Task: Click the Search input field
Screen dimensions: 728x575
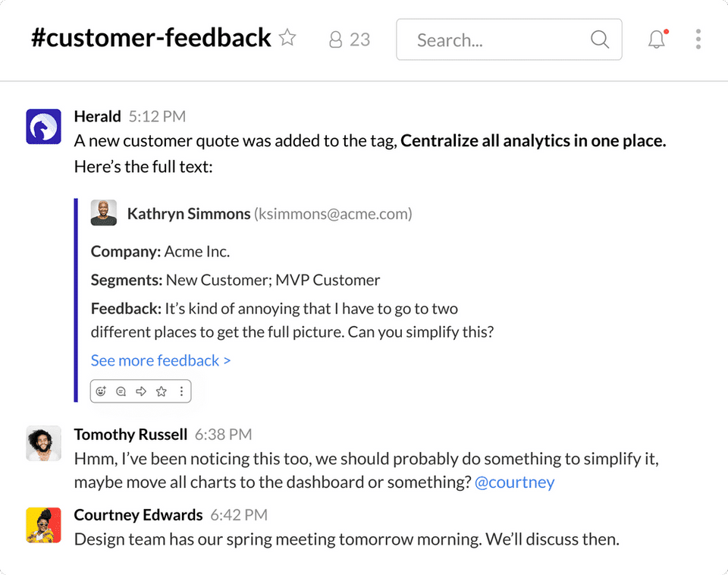Action: [x=509, y=39]
